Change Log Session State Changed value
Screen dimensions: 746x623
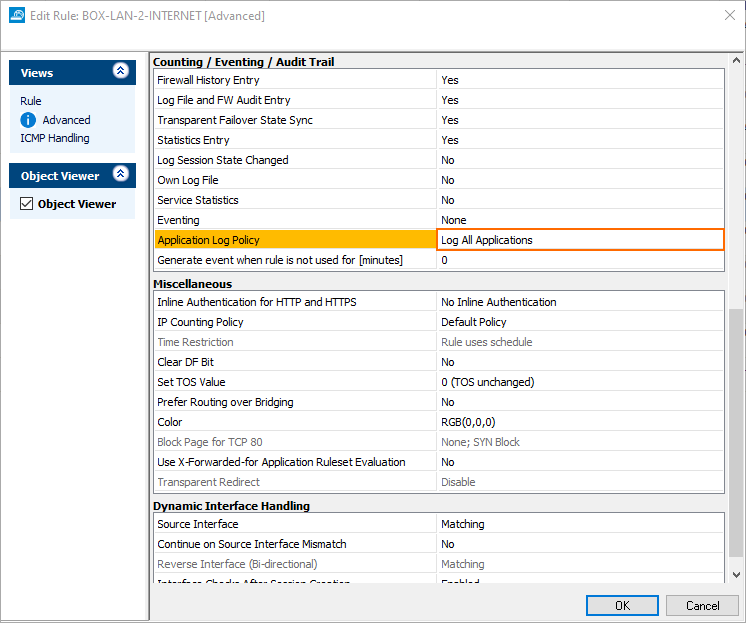pyautogui.click(x=580, y=160)
